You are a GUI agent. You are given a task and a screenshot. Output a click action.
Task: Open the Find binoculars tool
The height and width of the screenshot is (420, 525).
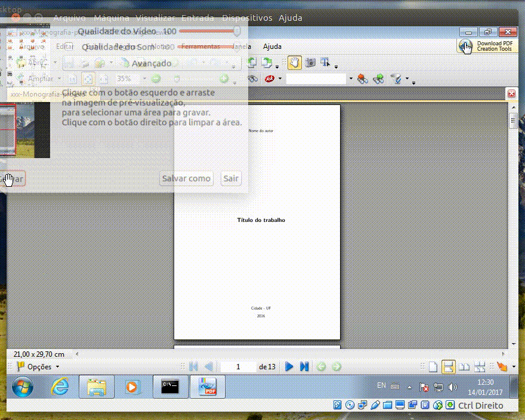click(253, 79)
